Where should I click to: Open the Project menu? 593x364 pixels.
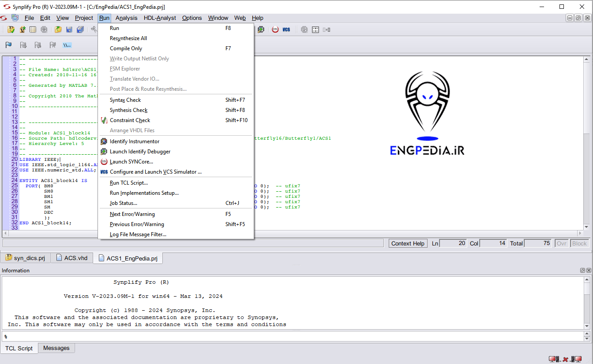click(84, 18)
